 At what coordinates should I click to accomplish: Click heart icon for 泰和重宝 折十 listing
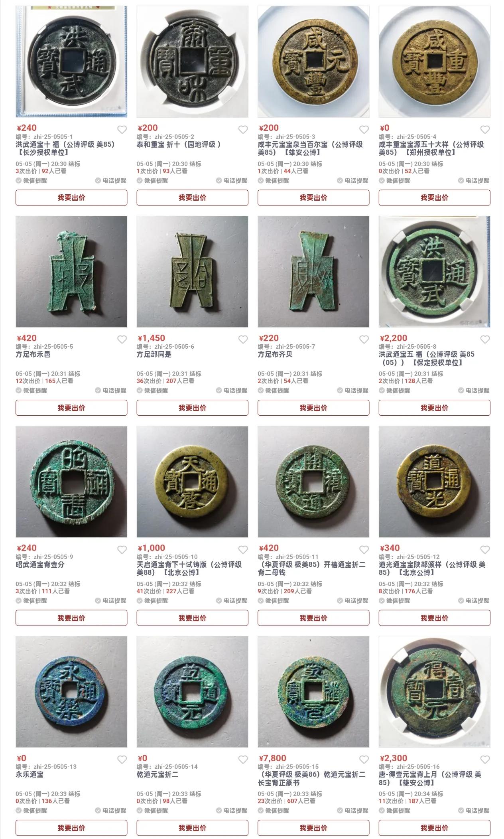(243, 130)
